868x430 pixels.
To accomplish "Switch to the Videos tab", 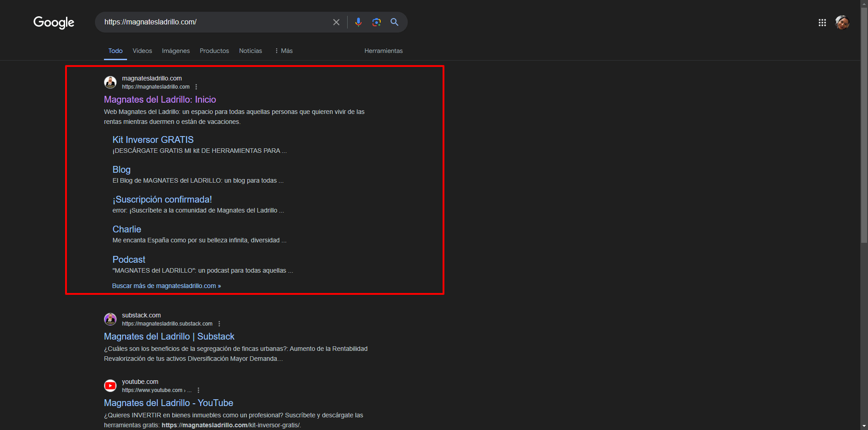I will (142, 51).
